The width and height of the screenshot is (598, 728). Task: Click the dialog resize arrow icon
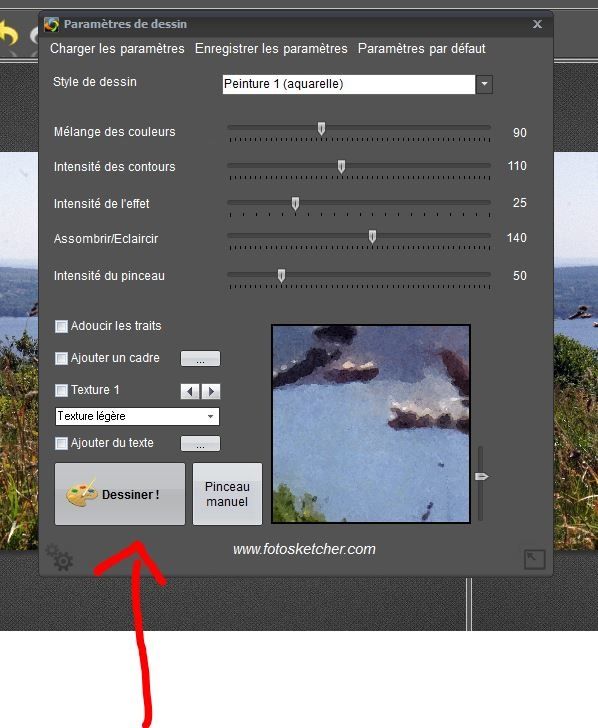(534, 559)
